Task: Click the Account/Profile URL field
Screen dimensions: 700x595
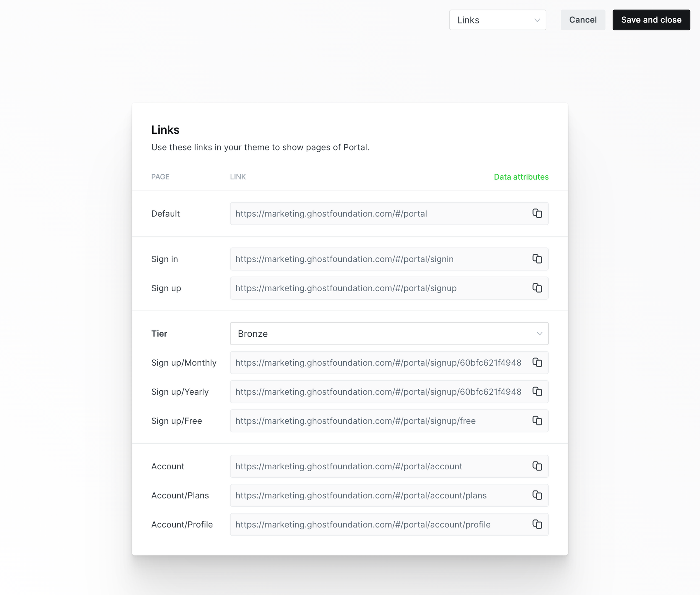Action: (378, 524)
